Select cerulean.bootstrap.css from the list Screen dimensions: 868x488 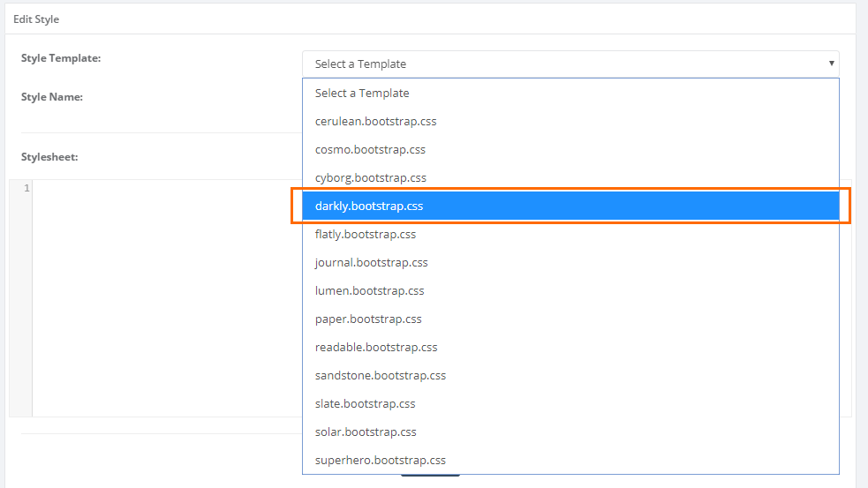(x=375, y=121)
